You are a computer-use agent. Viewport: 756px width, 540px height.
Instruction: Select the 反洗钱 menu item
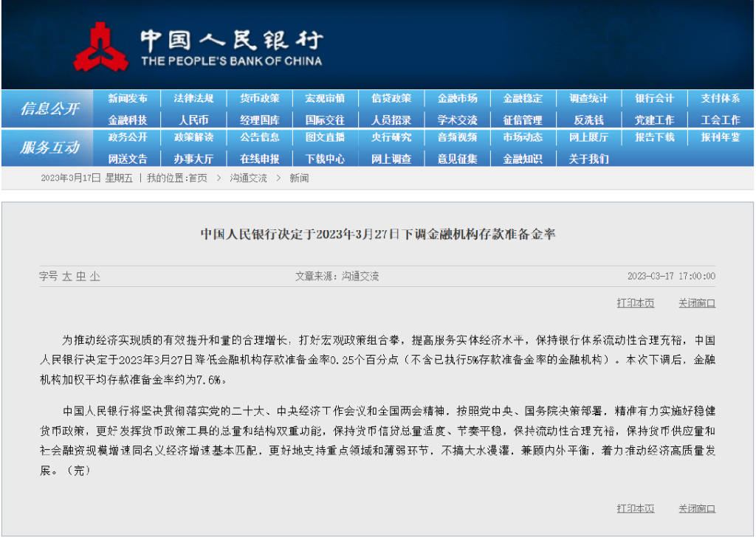pos(589,120)
